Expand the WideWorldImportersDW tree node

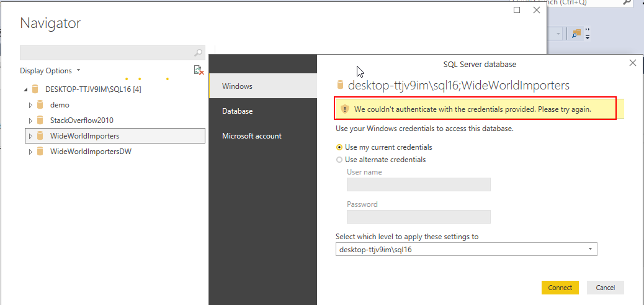30,152
